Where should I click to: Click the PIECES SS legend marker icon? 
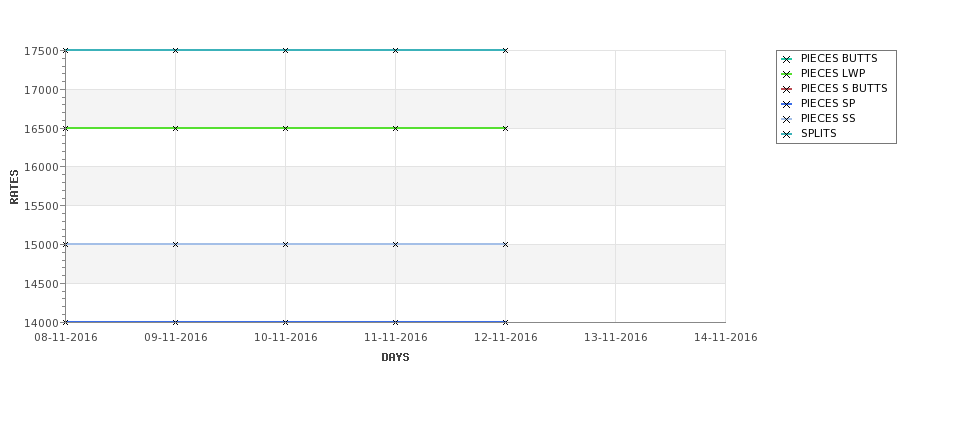tap(787, 119)
